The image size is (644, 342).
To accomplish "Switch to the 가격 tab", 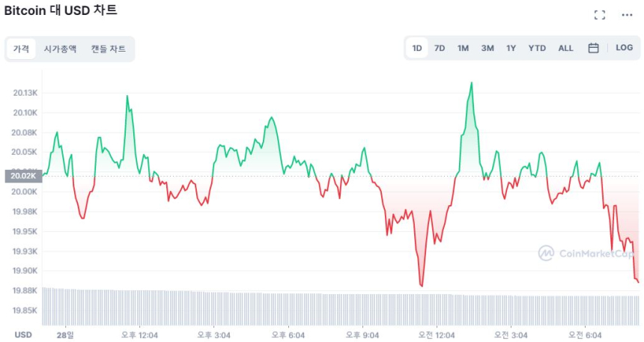I will click(x=21, y=49).
